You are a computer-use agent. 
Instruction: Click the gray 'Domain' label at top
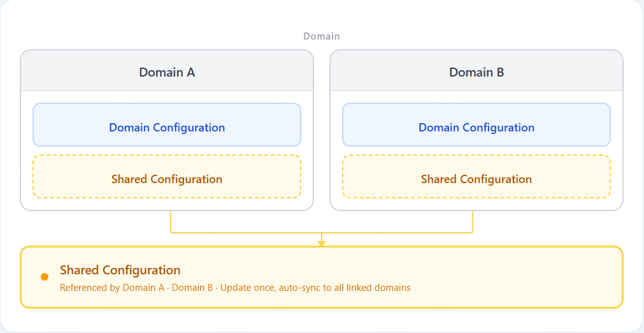(322, 36)
